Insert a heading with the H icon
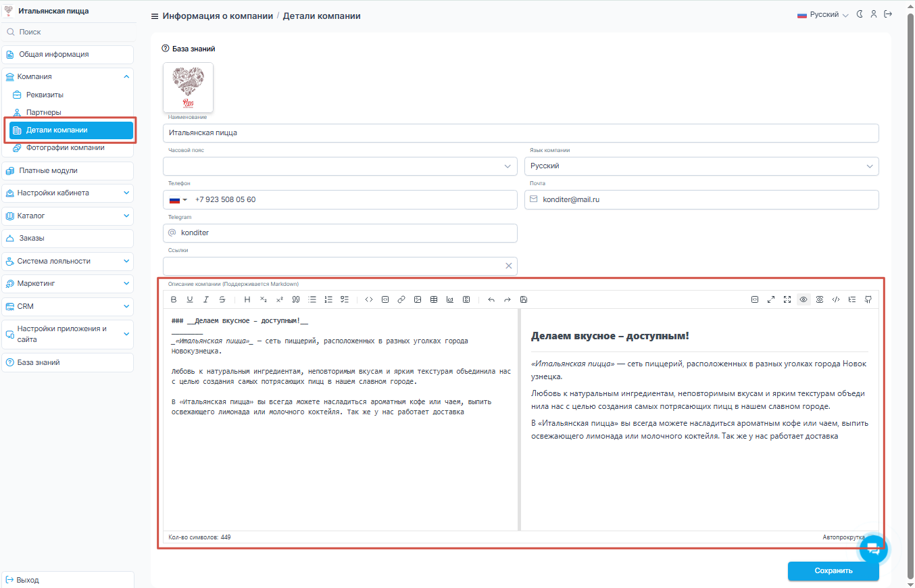Screen dimensions: 915x588 [247, 299]
